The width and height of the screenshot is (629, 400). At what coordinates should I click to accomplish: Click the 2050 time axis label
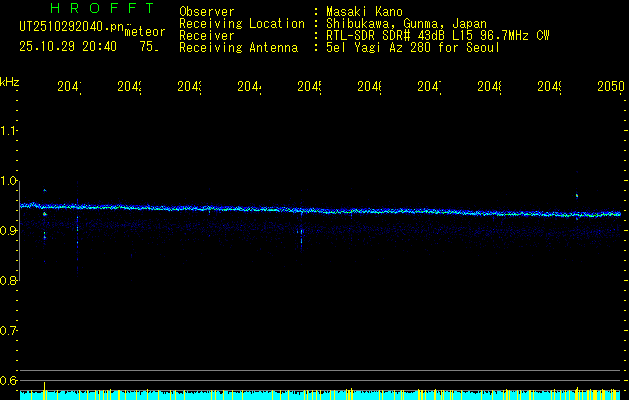point(611,86)
